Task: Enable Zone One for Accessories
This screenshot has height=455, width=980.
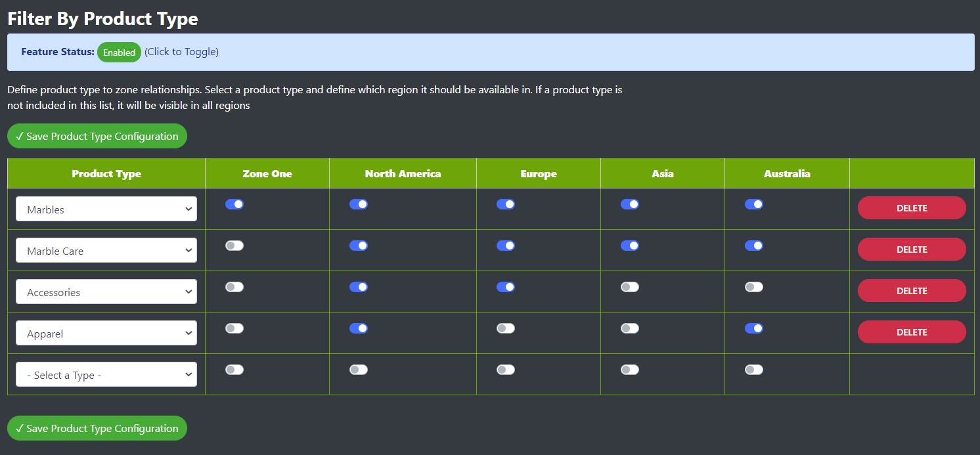Action: pos(234,287)
